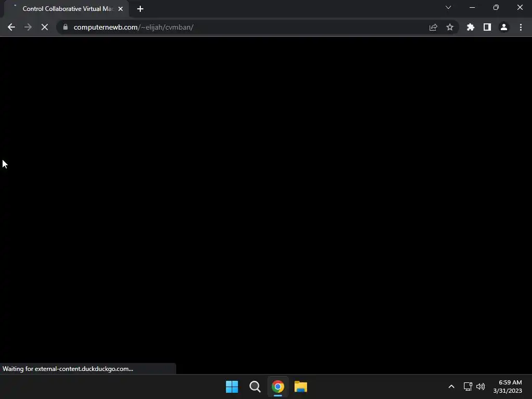This screenshot has height=399, width=532.
Task: Open the Chrome profile menu
Action: pos(504,27)
